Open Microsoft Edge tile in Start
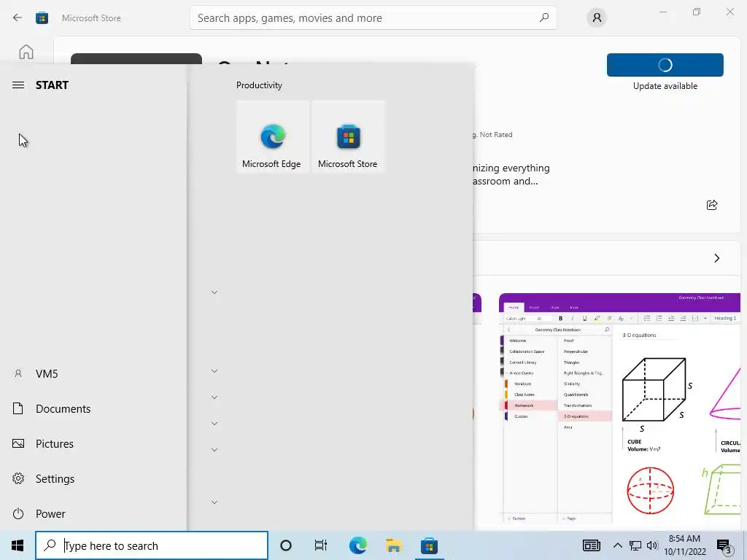The width and height of the screenshot is (747, 560). pyautogui.click(x=273, y=136)
